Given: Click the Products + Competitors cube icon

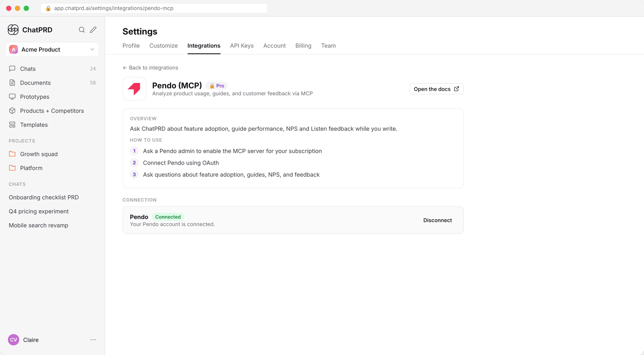Looking at the screenshot, I should [x=12, y=111].
